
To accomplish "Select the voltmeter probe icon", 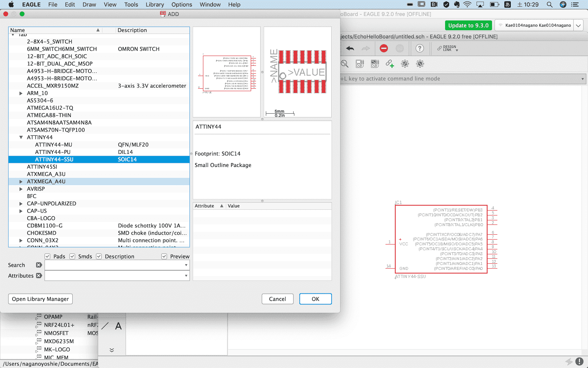I will coord(360,64).
